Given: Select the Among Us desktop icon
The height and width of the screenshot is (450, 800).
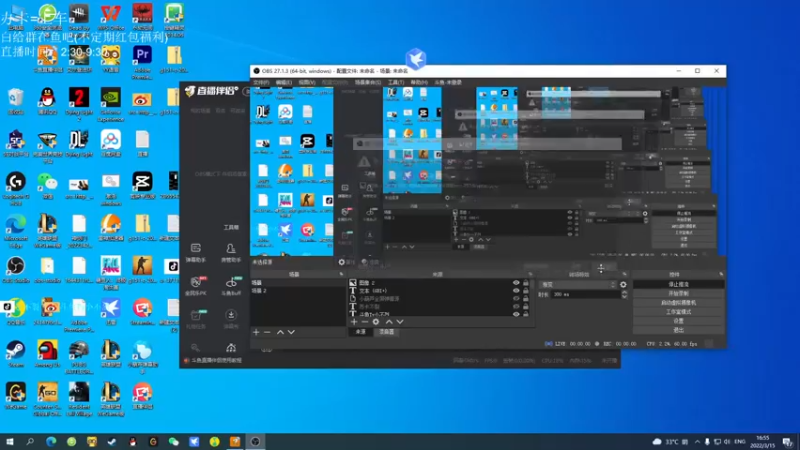Looking at the screenshot, I should [x=47, y=354].
